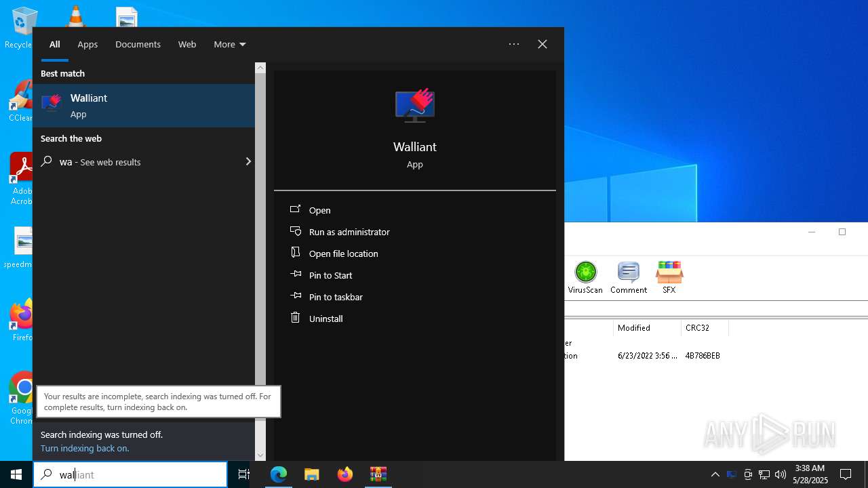Viewport: 868px width, 488px height.
Task: Show hidden system tray icons
Action: [x=715, y=474]
